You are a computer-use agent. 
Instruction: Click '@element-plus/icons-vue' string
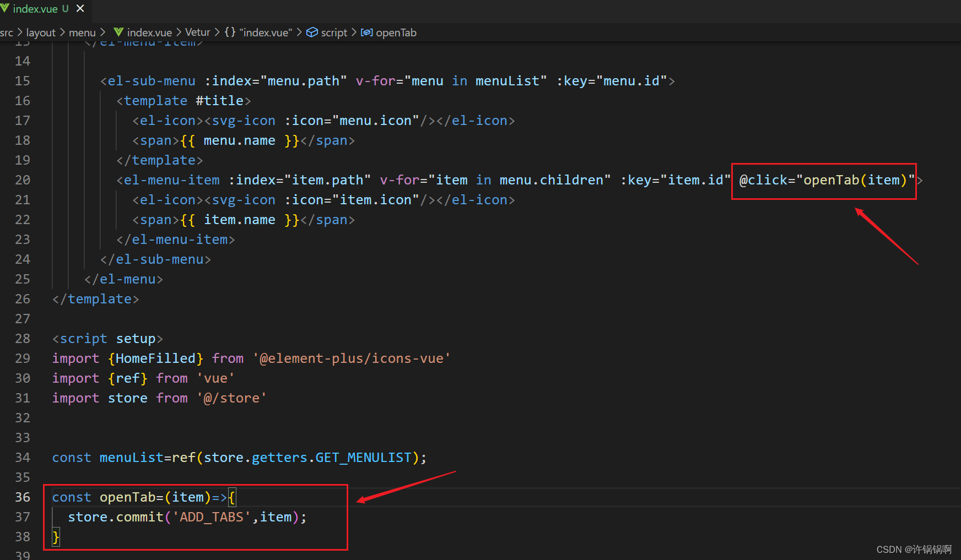[352, 358]
